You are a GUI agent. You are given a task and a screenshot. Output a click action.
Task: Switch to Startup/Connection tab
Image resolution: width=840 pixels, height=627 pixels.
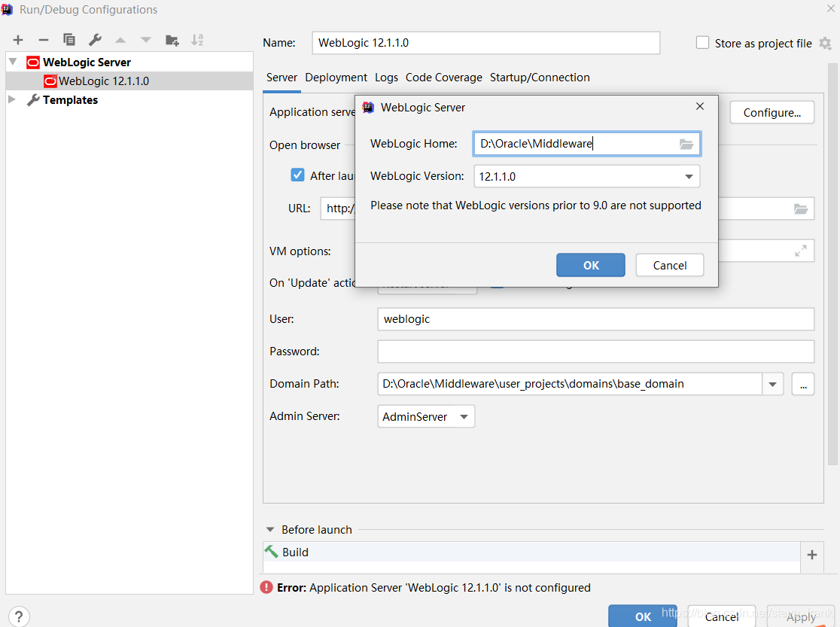[x=540, y=78]
